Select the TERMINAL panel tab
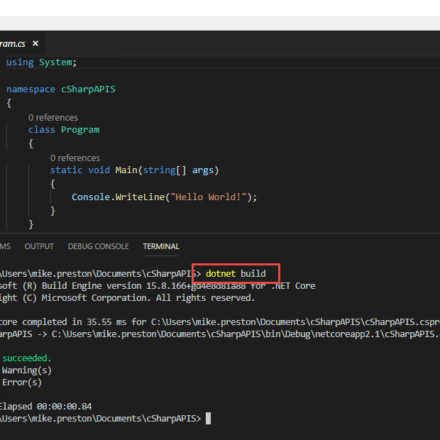 tap(161, 246)
